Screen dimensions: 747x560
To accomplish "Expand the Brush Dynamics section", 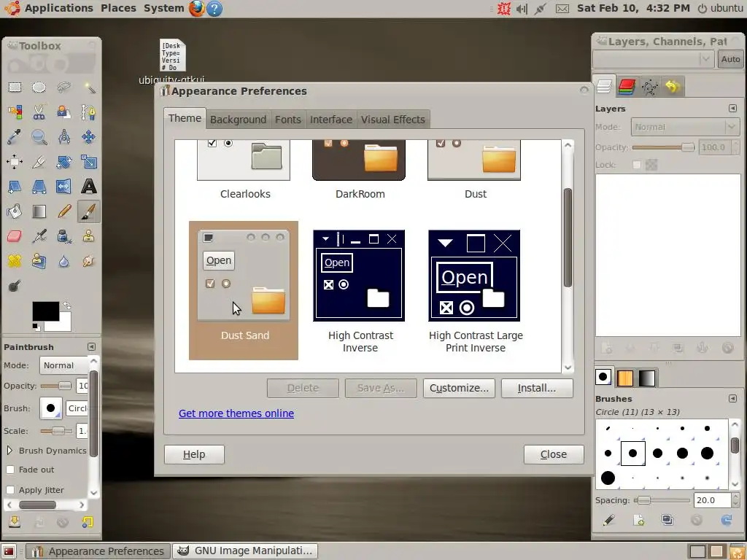I will click(x=9, y=450).
